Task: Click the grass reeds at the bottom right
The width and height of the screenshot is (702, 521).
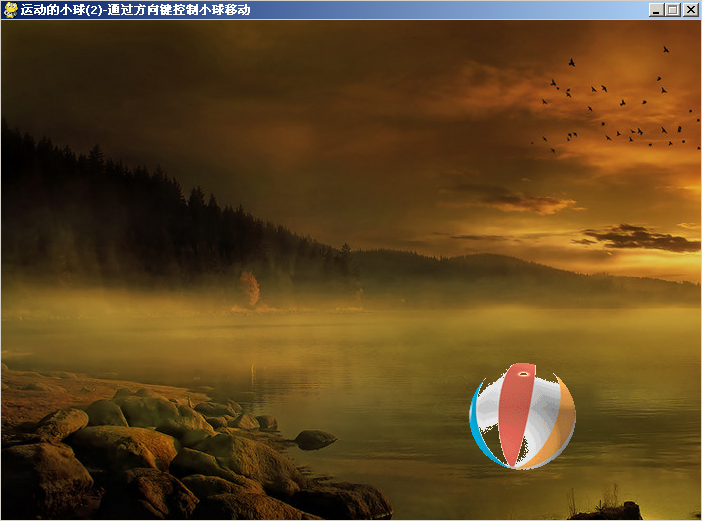Action: (605, 500)
